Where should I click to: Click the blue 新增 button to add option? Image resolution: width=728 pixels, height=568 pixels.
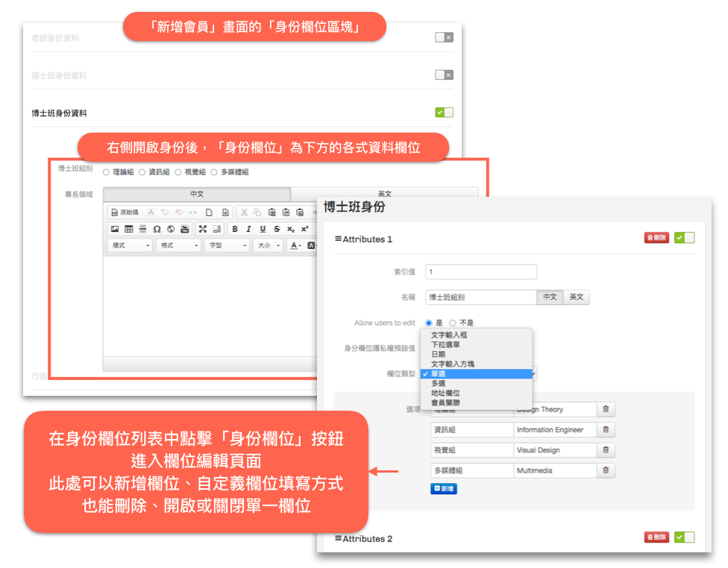pyautogui.click(x=444, y=489)
